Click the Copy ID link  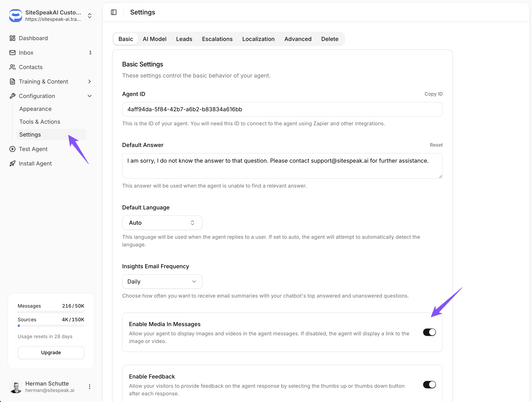click(433, 94)
